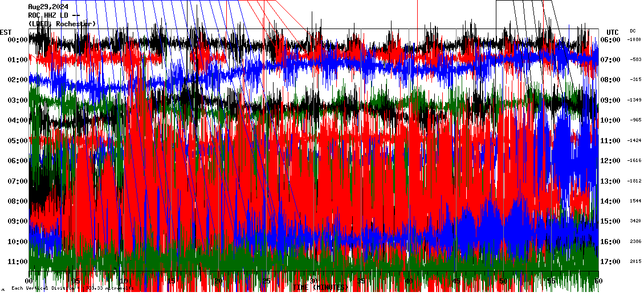Click the EST time zone header
The height and width of the screenshot is (296, 644).
pyautogui.click(x=6, y=32)
